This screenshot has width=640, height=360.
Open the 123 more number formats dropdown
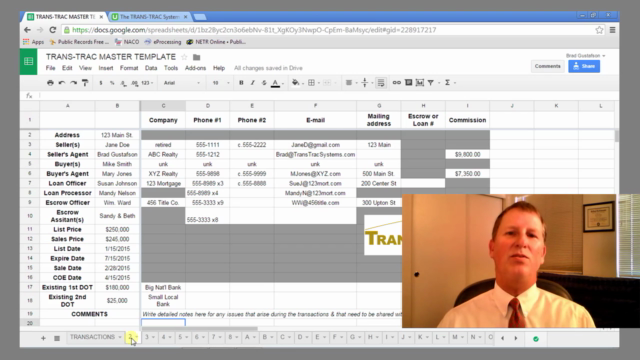pos(147,83)
